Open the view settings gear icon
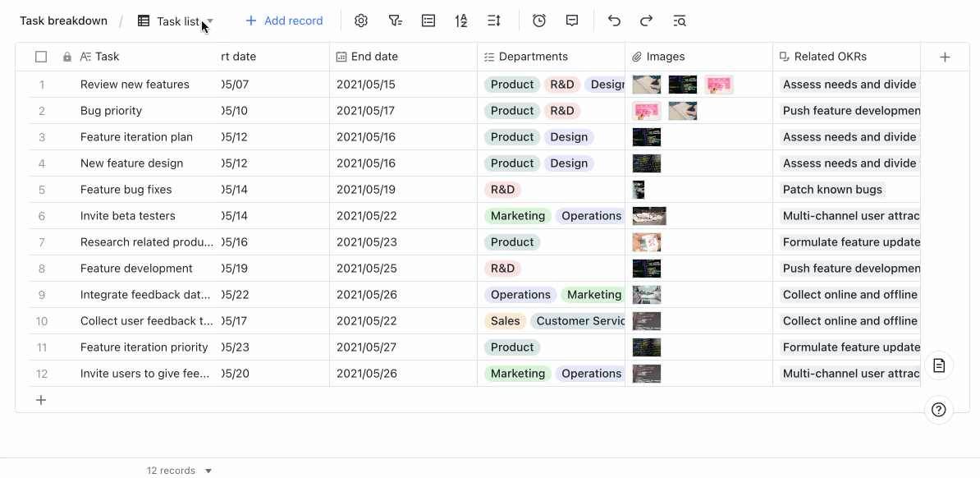This screenshot has height=478, width=980. click(361, 21)
